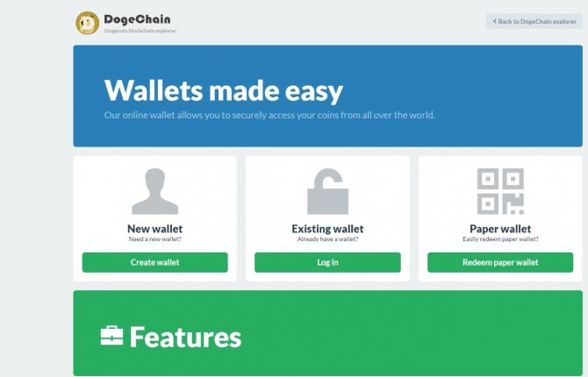Select the Paper wallet heading
This screenshot has height=377, width=588.
coord(500,229)
